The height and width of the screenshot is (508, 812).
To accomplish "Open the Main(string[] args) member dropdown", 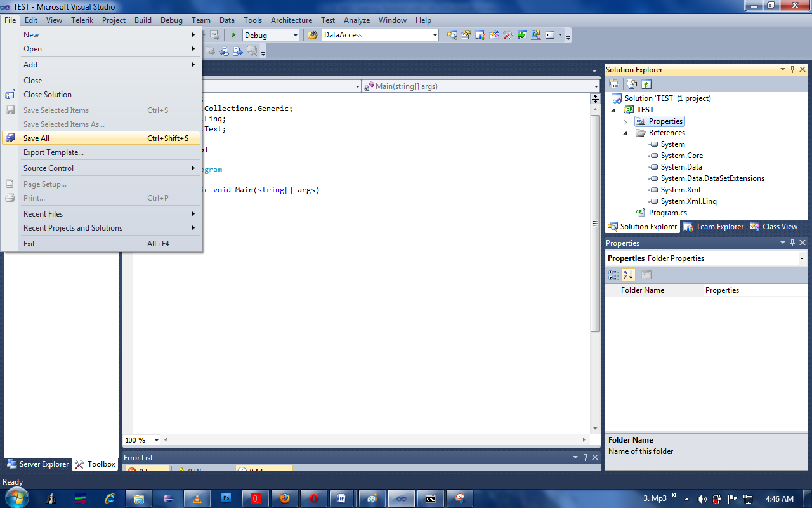I will (x=596, y=86).
